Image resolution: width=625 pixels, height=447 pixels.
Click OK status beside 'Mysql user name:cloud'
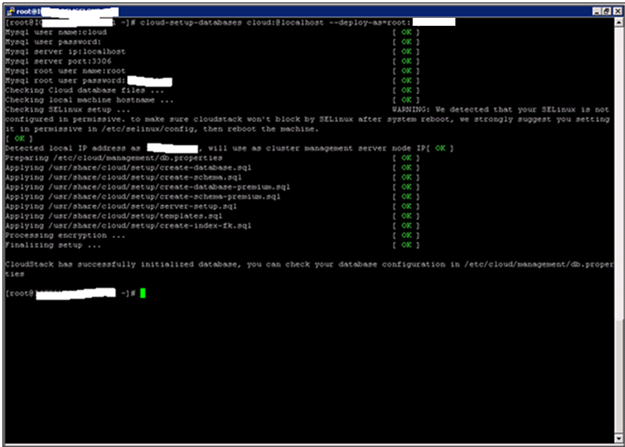[406, 32]
